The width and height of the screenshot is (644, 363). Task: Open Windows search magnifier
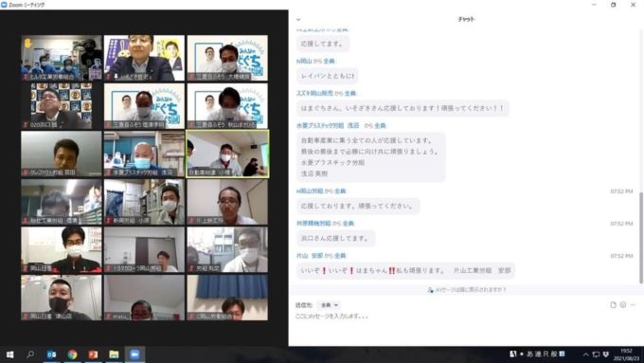click(30, 354)
